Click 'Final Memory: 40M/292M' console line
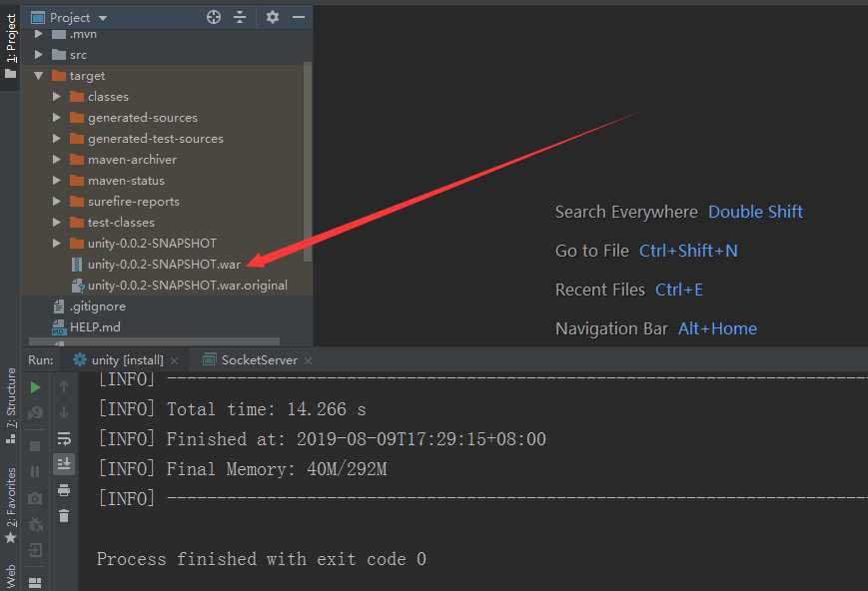Image resolution: width=868 pixels, height=591 pixels. click(243, 469)
